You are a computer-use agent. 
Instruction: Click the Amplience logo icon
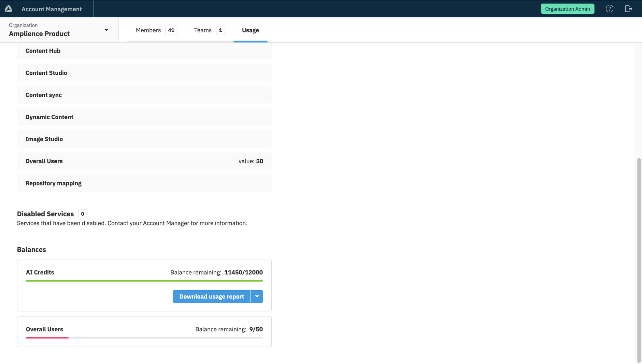(9, 9)
